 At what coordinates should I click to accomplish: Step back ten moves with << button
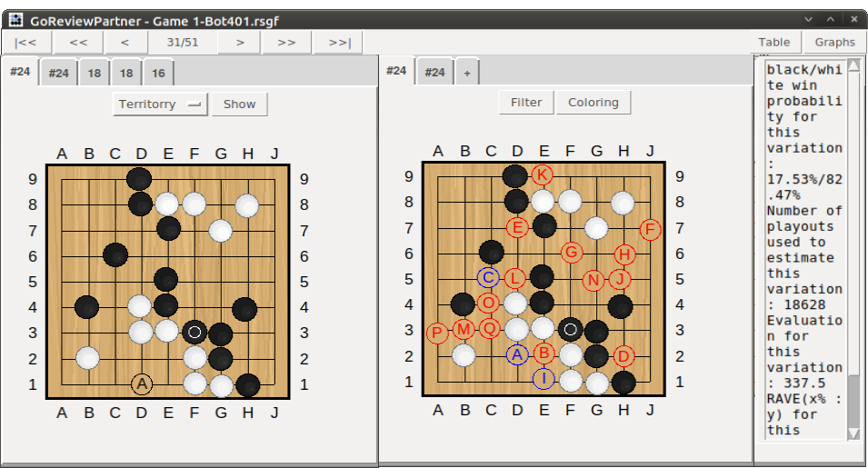(78, 42)
